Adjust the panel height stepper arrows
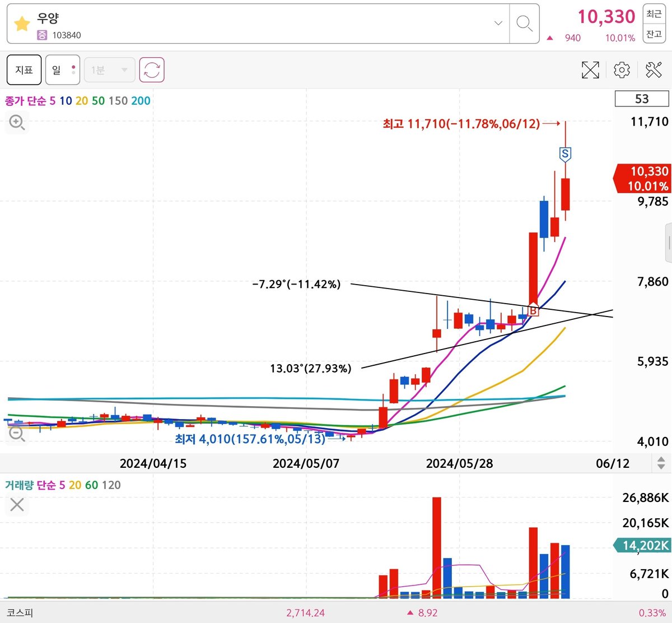This screenshot has width=672, height=623. coord(661,463)
